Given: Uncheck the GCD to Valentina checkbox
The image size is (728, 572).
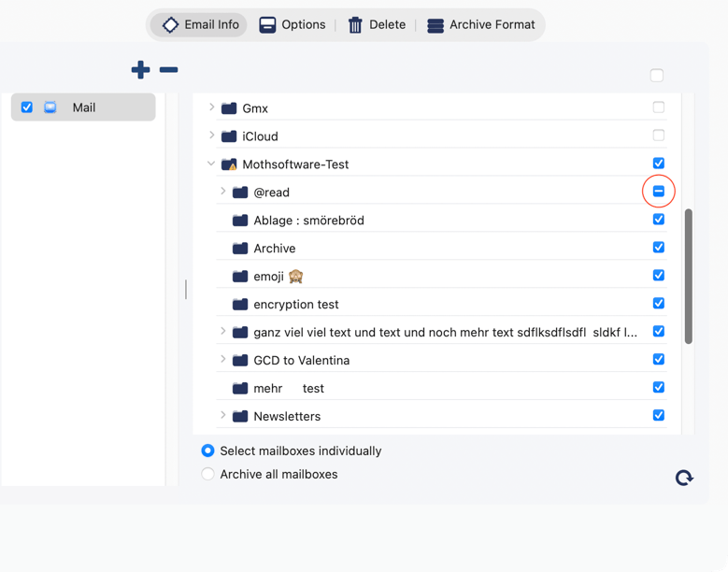Looking at the screenshot, I should (x=658, y=359).
